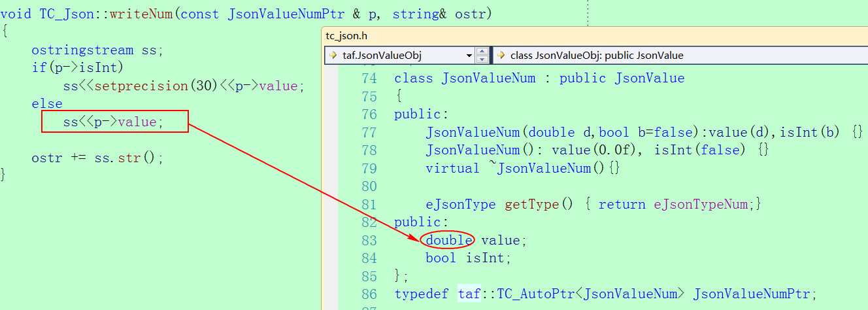Viewport: 868px width, 310px height.
Task: Click the down stepper arrow beside scope dropdown
Action: pos(482,60)
